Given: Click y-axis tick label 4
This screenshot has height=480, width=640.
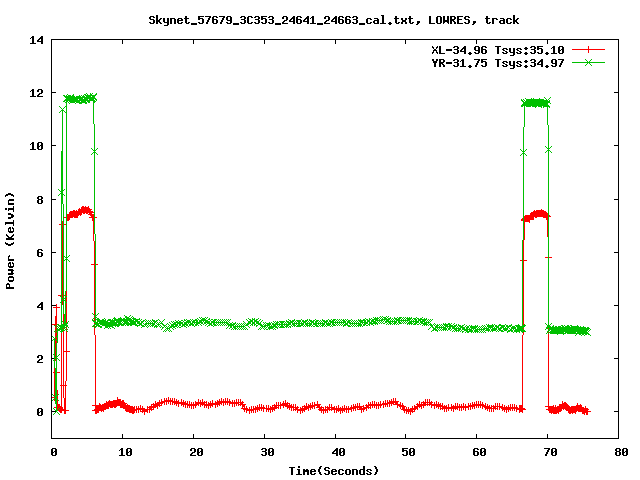Looking at the screenshot, I should [x=40, y=306].
